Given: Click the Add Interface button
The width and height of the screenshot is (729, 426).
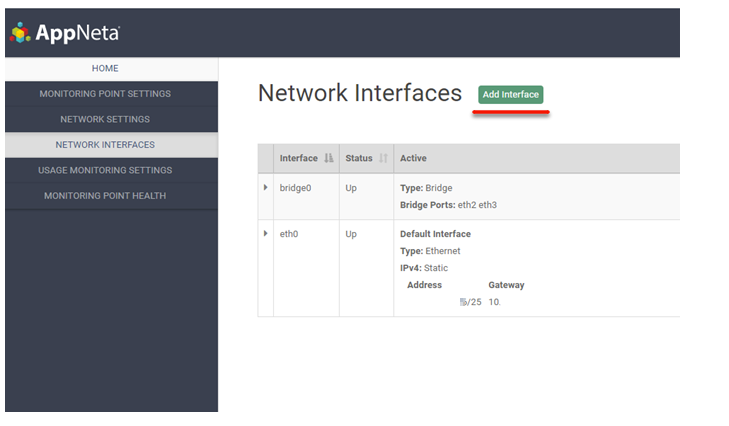Looking at the screenshot, I should click(x=510, y=95).
